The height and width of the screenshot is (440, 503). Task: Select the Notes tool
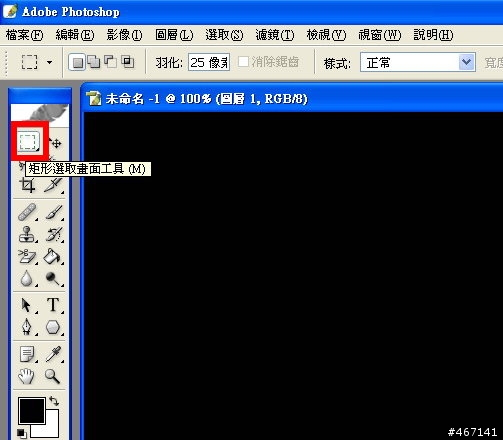pos(27,354)
